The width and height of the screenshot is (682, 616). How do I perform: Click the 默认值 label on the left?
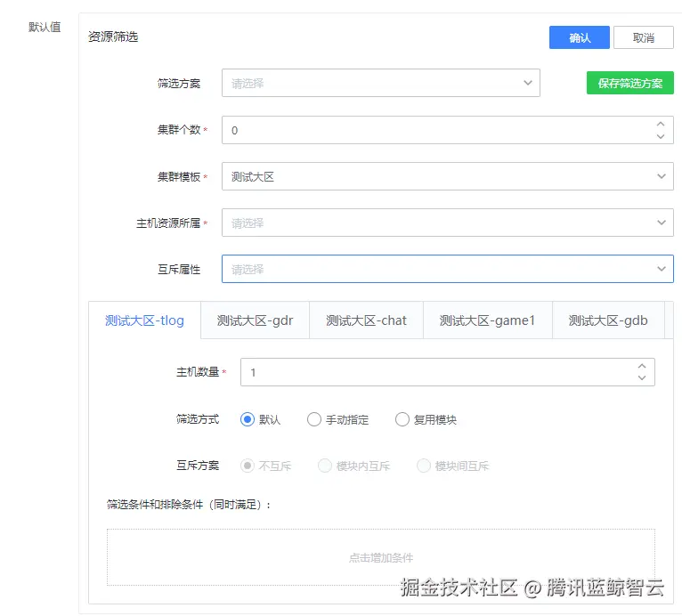coord(45,27)
